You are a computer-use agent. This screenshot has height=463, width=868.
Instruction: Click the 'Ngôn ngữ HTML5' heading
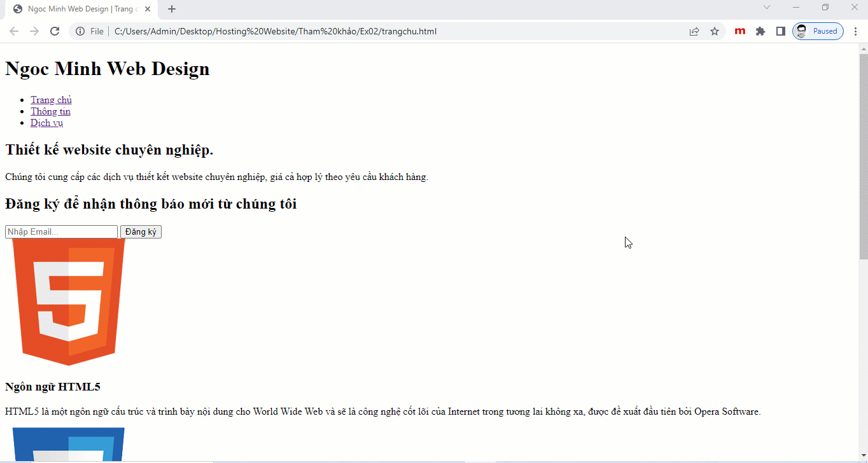pos(53,387)
